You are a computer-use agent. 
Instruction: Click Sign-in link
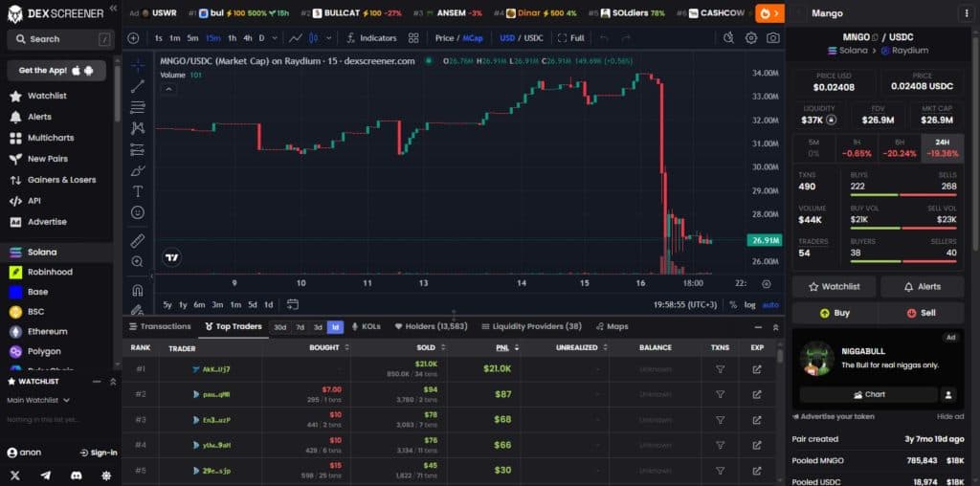[x=99, y=453]
